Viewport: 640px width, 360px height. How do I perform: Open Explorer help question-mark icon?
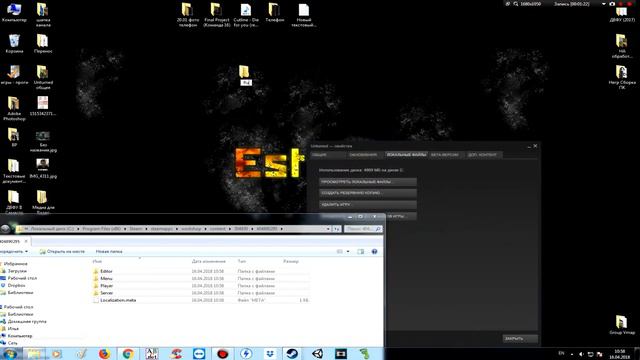point(374,251)
